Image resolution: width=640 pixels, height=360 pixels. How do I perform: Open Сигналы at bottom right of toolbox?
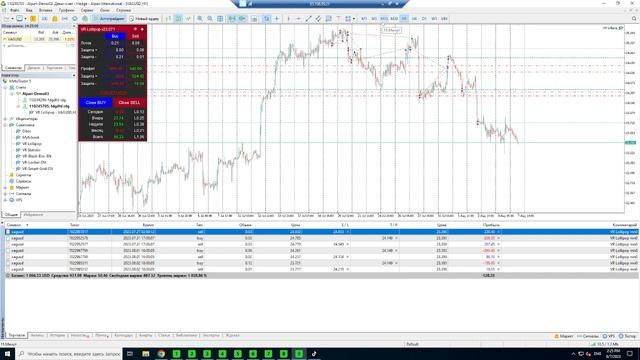(588, 336)
